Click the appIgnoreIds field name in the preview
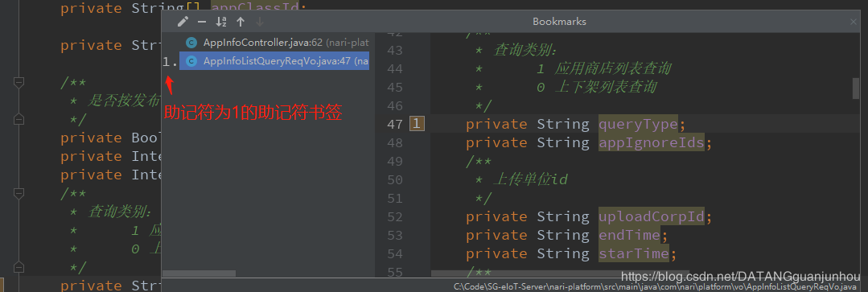This screenshot has height=292, width=868. pos(652,142)
